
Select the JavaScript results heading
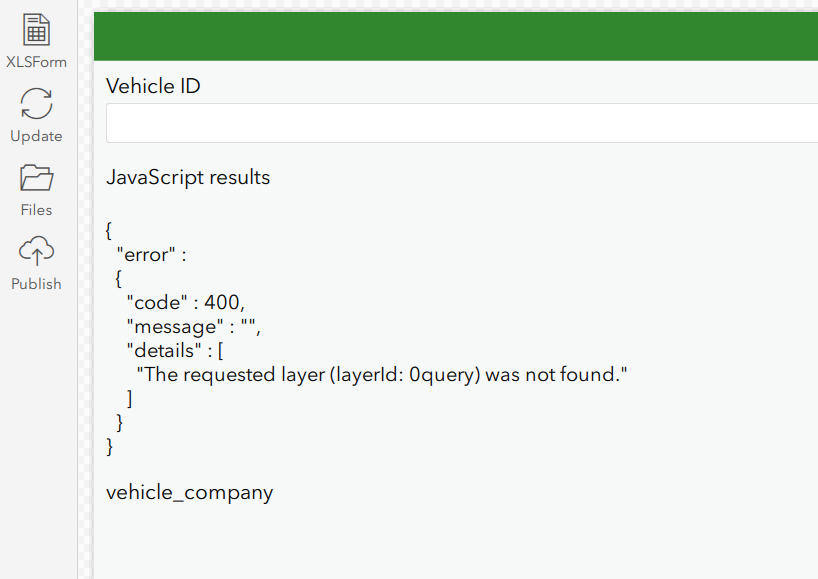pyautogui.click(x=188, y=177)
